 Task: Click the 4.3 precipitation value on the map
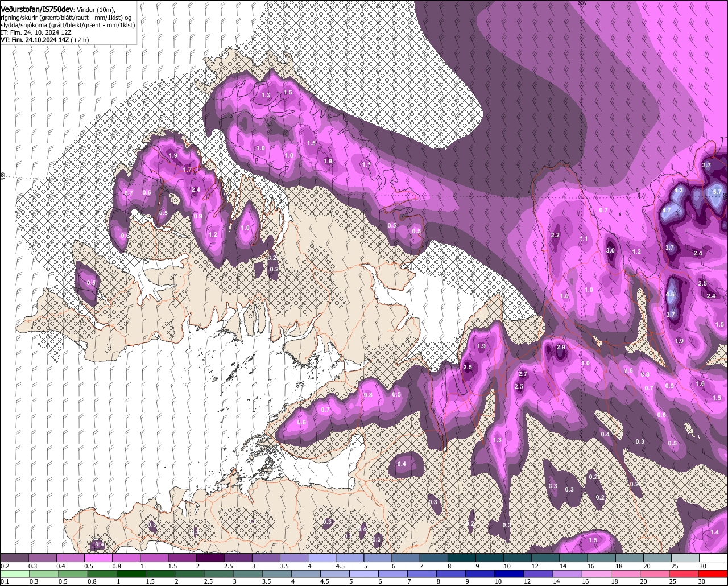point(678,191)
